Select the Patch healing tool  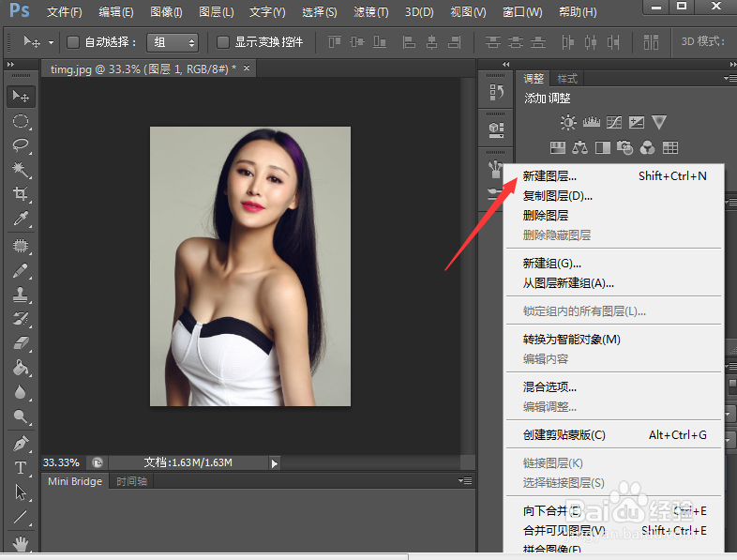point(21,246)
